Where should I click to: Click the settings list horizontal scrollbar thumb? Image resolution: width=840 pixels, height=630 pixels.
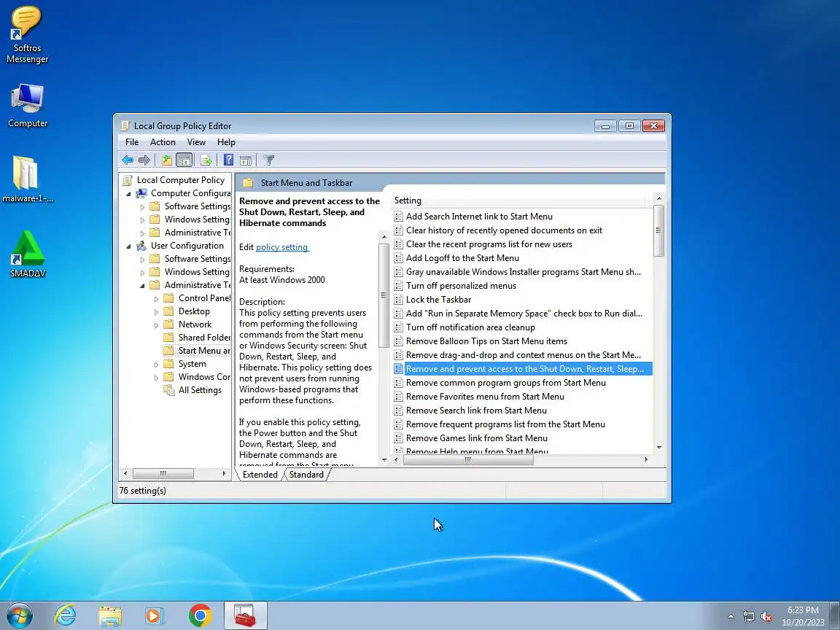pos(468,459)
